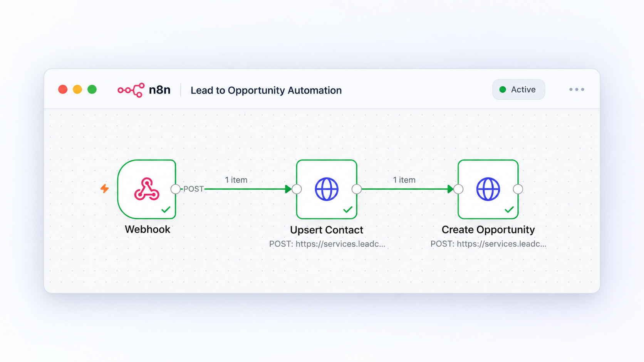Screen dimensions: 644x362
Task: Click the POST label on Webhook output
Action: 193,189
